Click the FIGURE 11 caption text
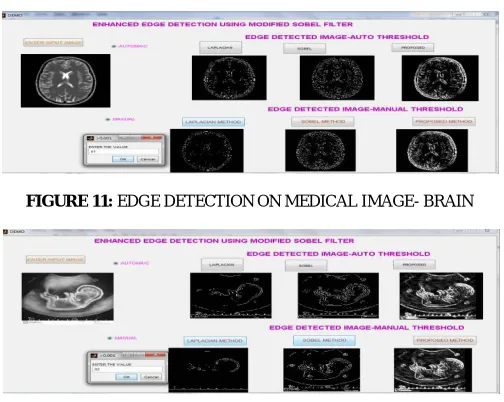This screenshot has width=504, height=402. coord(250,201)
